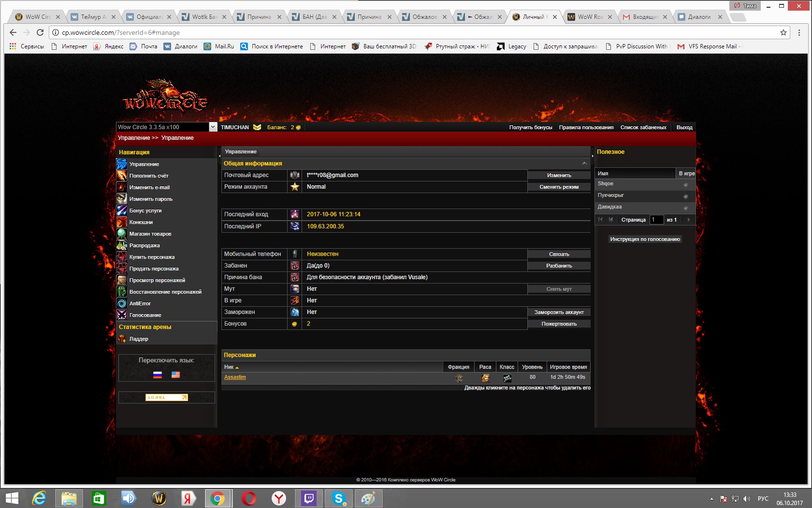Open Skype from the Windows taskbar
Viewport: 812px width, 508px height.
point(339,498)
